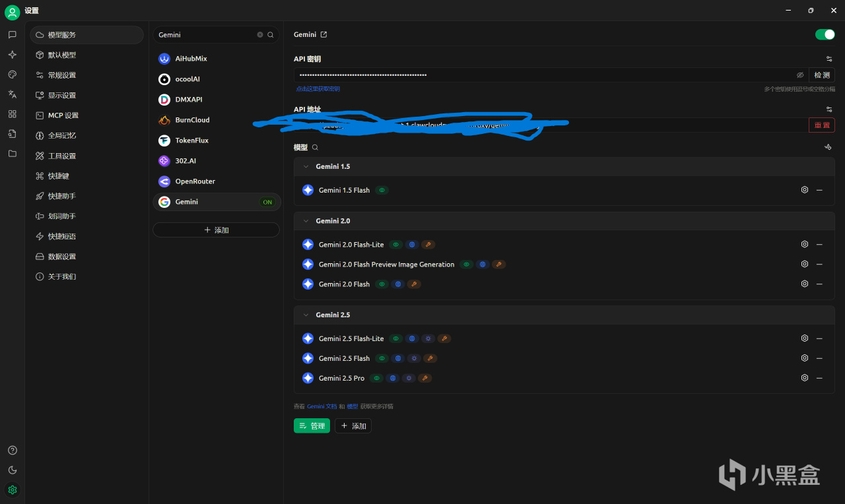The height and width of the screenshot is (504, 845).
Task: Go to 常规设置
Action: coord(86,75)
